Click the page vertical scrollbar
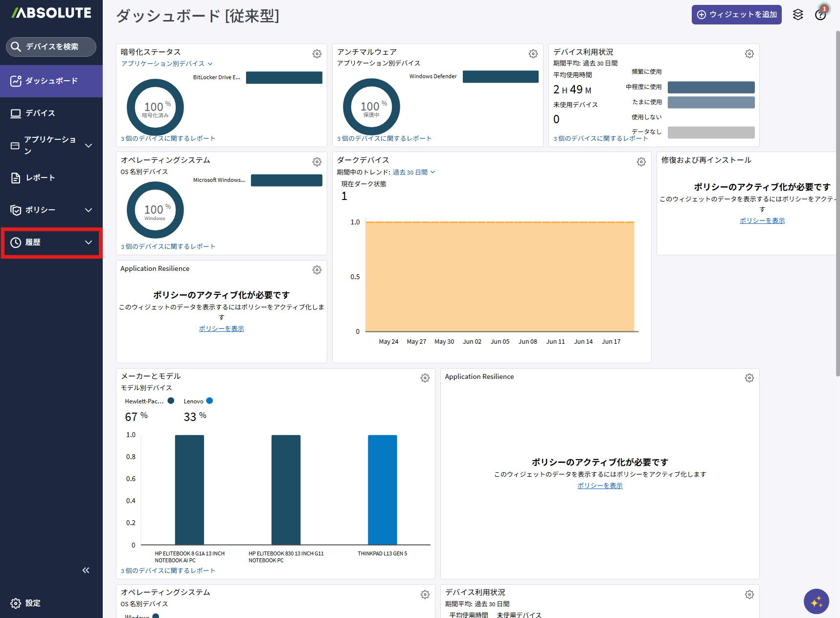The height and width of the screenshot is (618, 840). click(x=838, y=204)
